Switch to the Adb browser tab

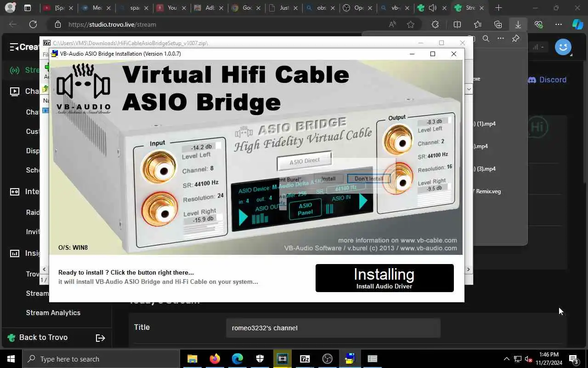pos(209,8)
